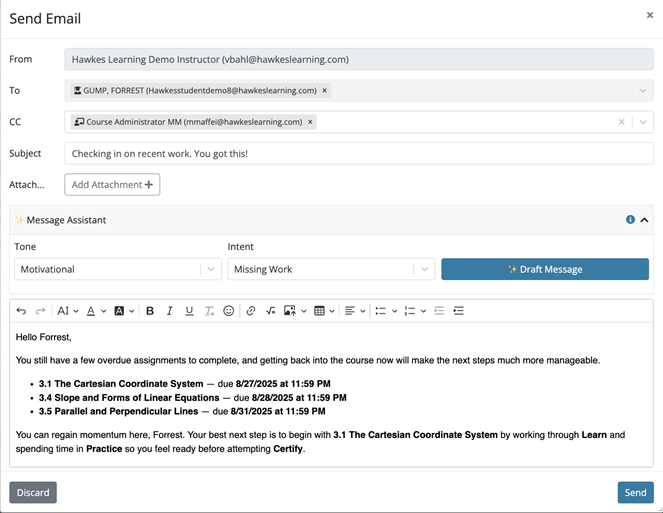
Task: Expand the CC recipients dropdown arrow
Action: (642, 122)
